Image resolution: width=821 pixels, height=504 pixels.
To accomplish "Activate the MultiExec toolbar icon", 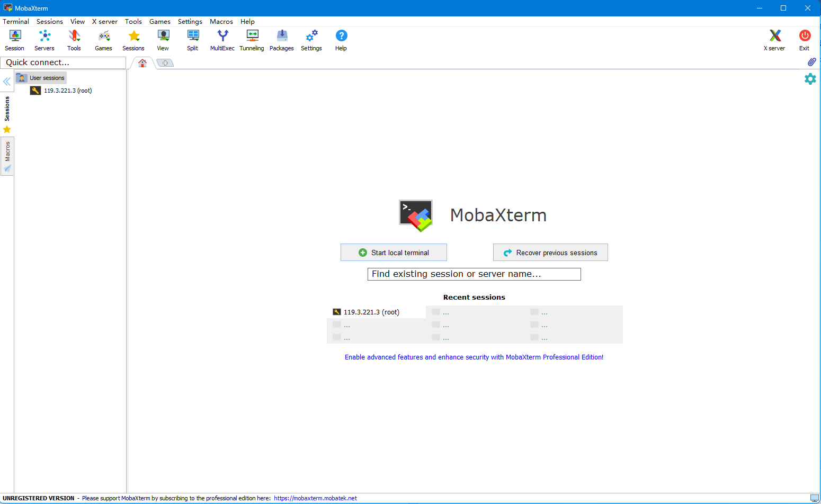I will (x=222, y=40).
